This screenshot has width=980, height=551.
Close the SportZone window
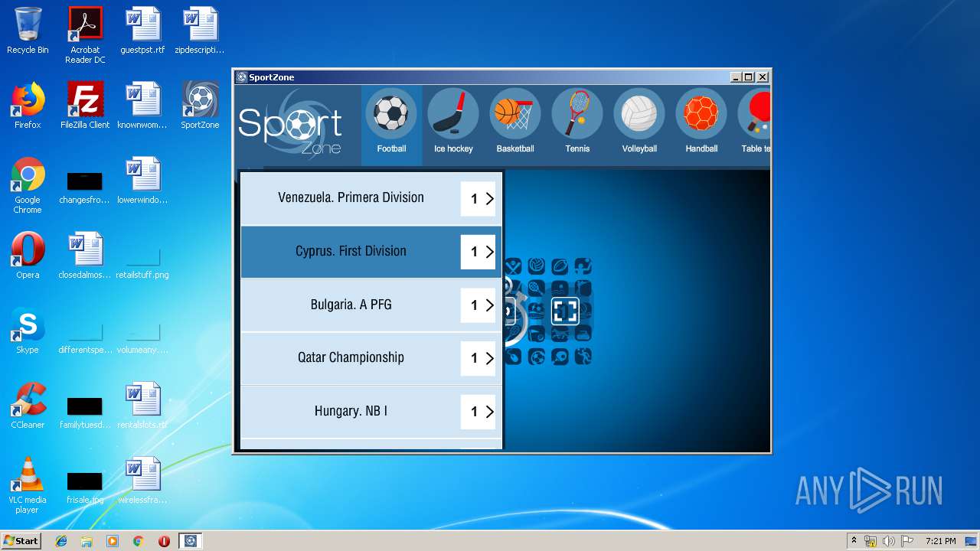tap(762, 77)
